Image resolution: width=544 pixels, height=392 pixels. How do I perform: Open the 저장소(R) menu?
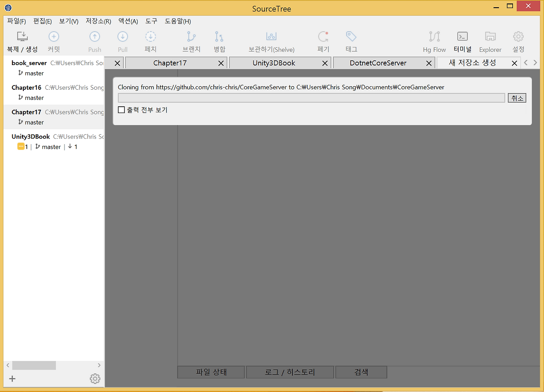(x=99, y=21)
